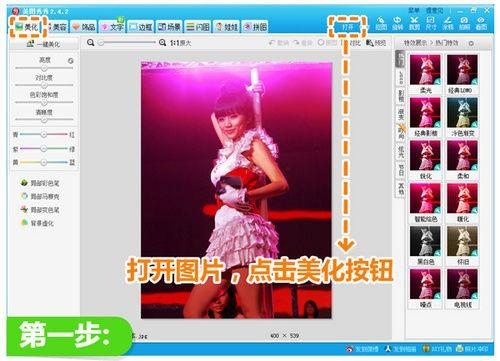
Task: Select the 局部变色笔 color-change pen tool
Action: (40, 210)
